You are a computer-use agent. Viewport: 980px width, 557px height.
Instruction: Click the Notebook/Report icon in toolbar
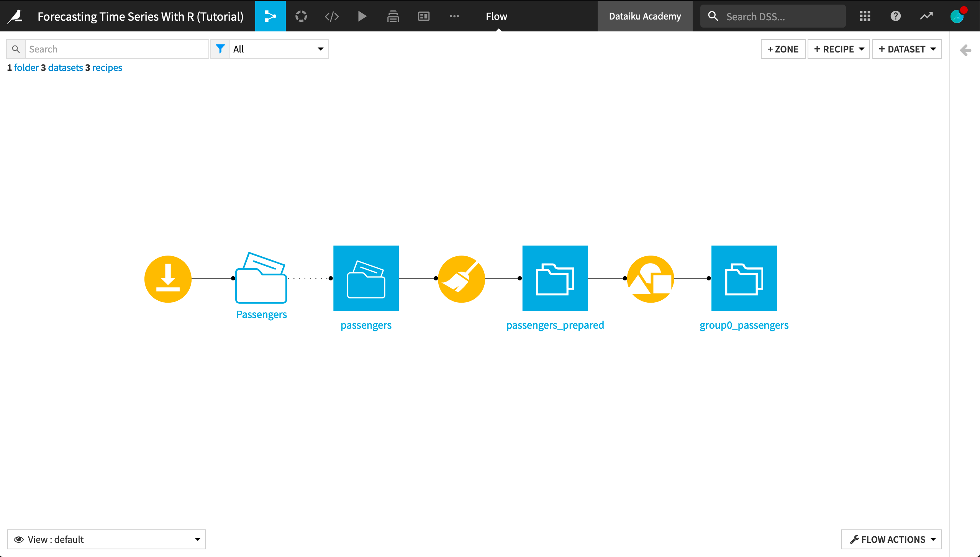[x=425, y=15]
